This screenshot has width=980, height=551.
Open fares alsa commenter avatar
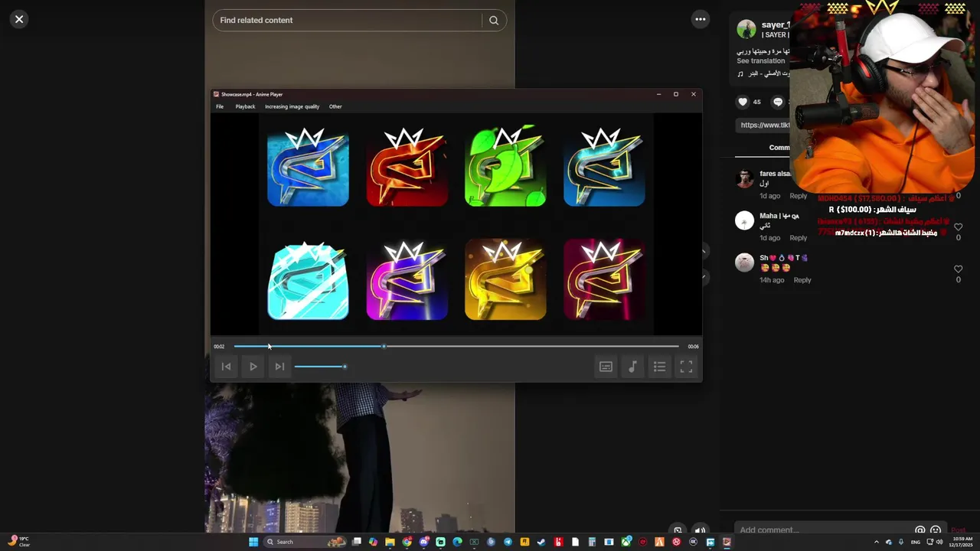tap(744, 179)
